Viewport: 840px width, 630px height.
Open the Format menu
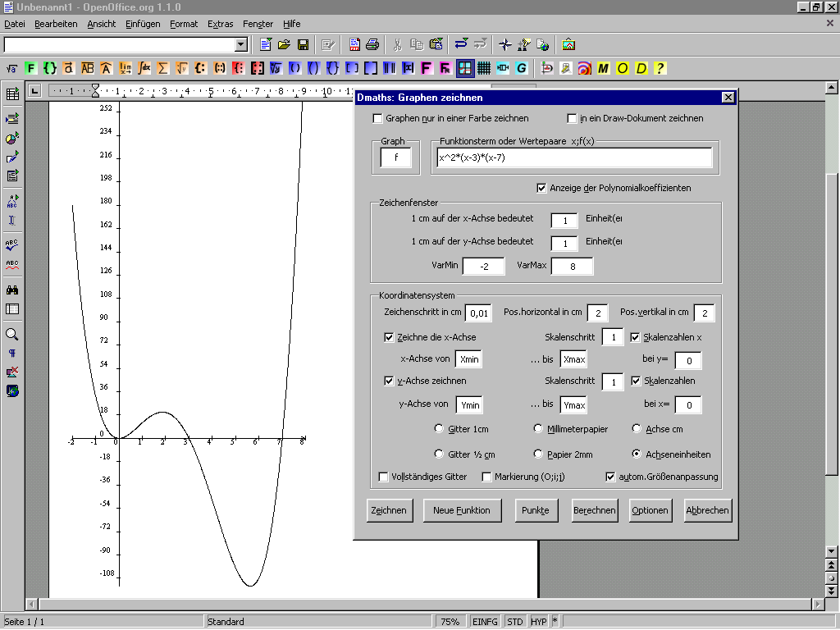(184, 24)
